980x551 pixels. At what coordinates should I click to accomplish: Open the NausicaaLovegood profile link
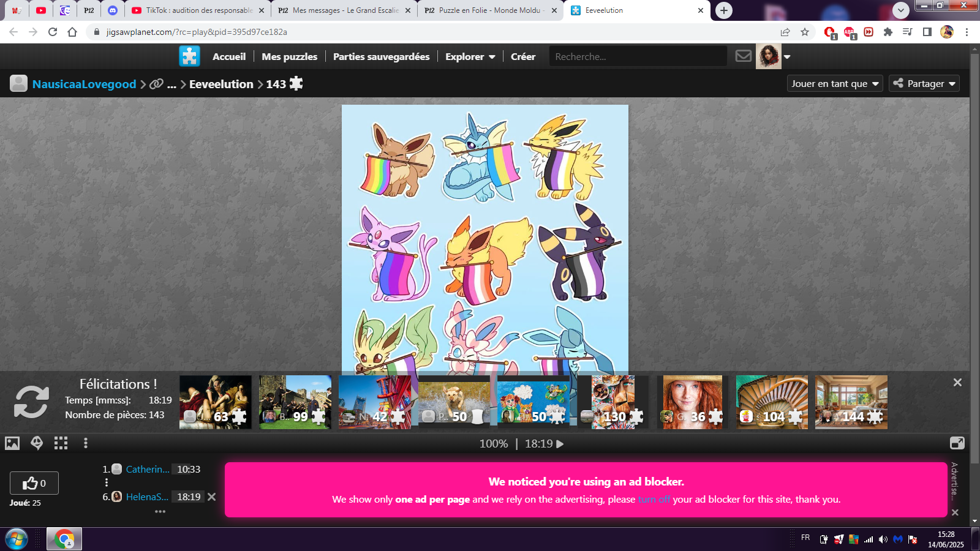(84, 84)
